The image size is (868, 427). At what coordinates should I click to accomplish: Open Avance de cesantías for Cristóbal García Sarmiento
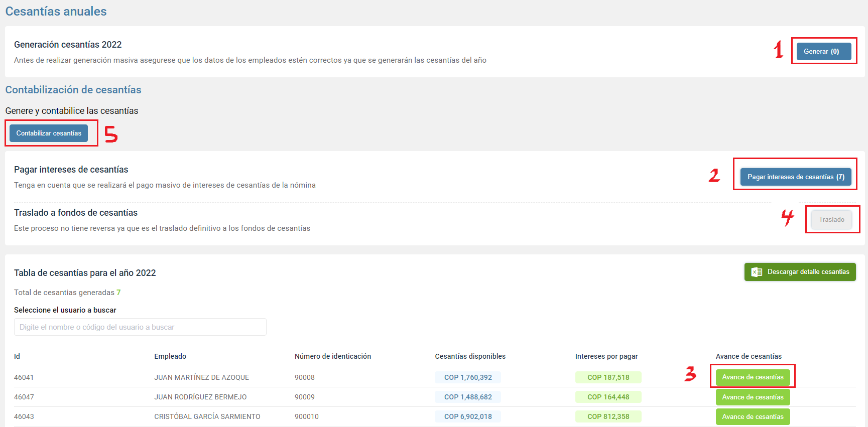[x=753, y=416]
